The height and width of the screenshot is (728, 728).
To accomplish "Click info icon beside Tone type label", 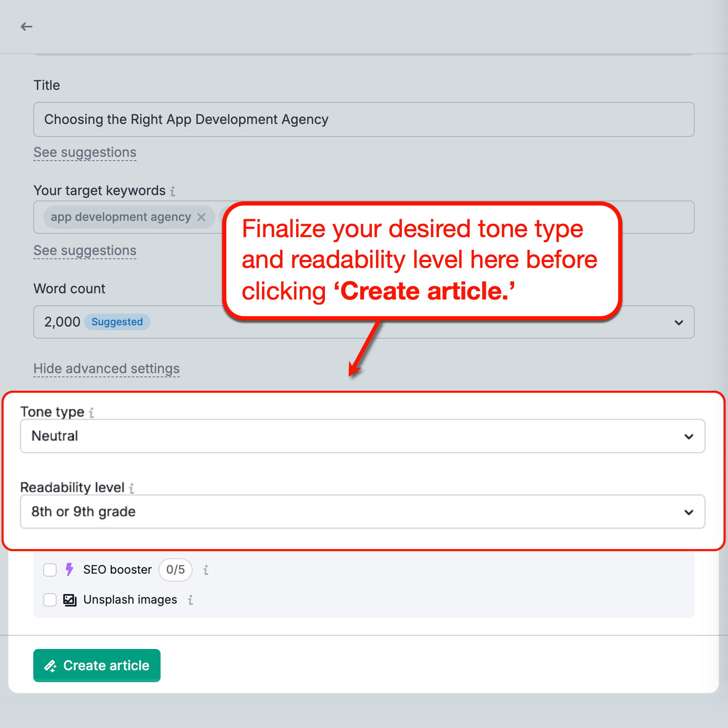I will tap(92, 412).
